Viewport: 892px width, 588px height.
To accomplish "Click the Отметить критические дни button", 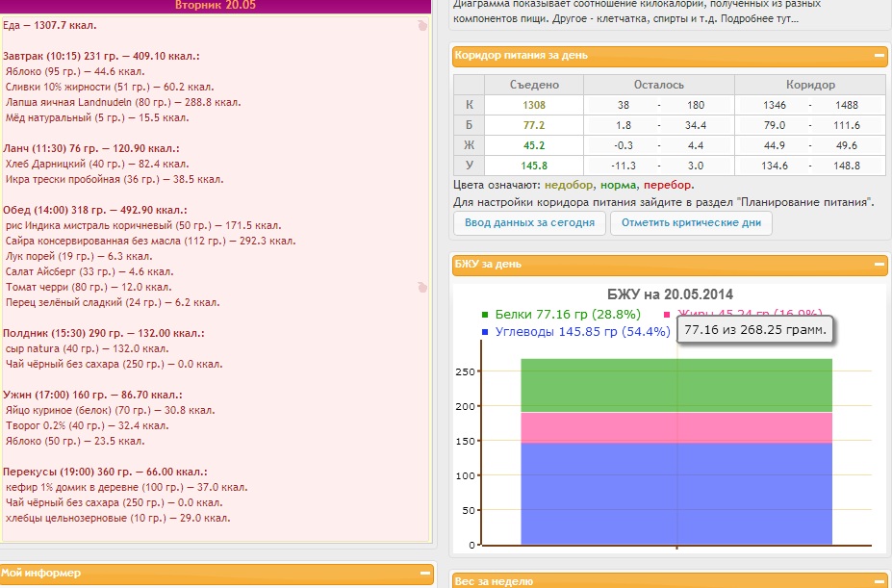I will pyautogui.click(x=691, y=223).
